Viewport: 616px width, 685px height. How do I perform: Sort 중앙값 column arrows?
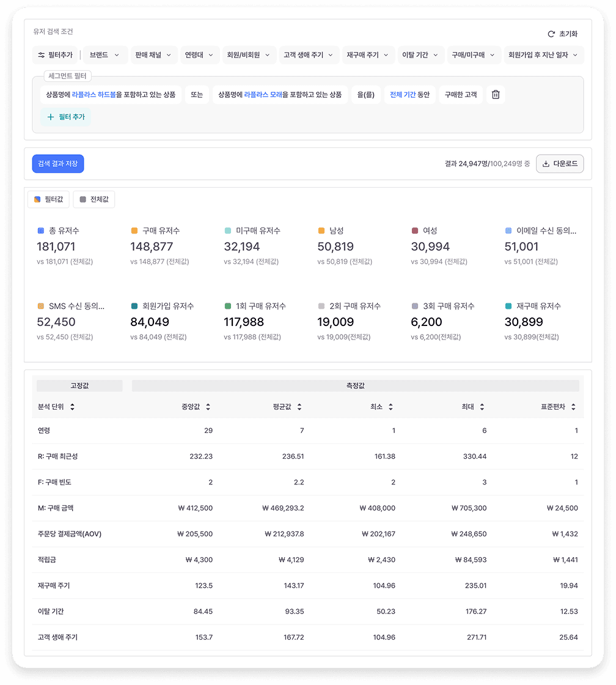coord(208,407)
